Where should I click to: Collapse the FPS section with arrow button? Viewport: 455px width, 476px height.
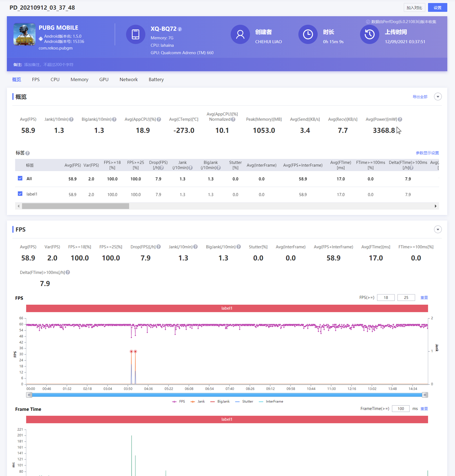[x=438, y=229]
